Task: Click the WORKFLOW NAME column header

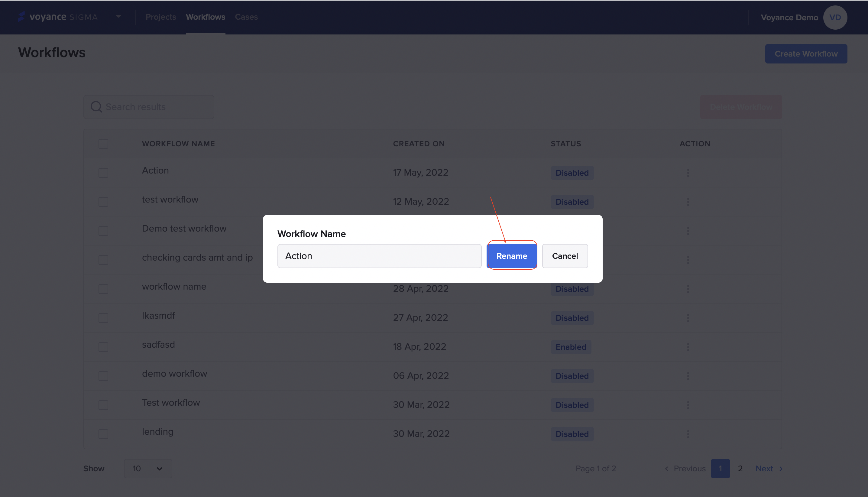Action: tap(178, 144)
